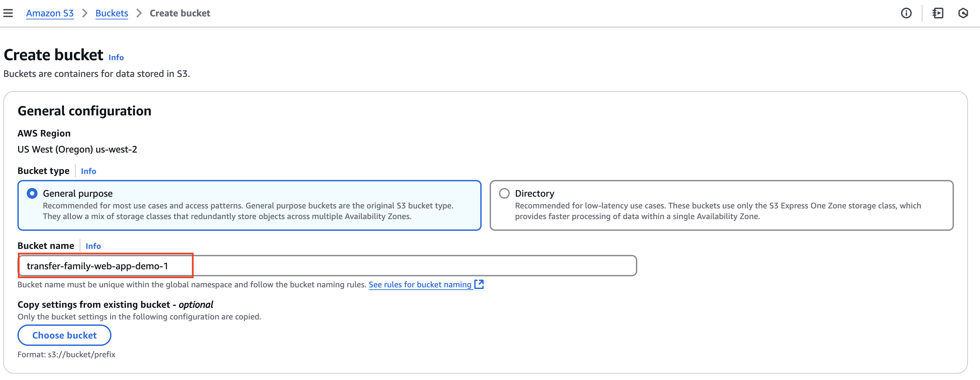This screenshot has height=380, width=980.
Task: Open the circular info help panel icon
Action: coord(906,13)
